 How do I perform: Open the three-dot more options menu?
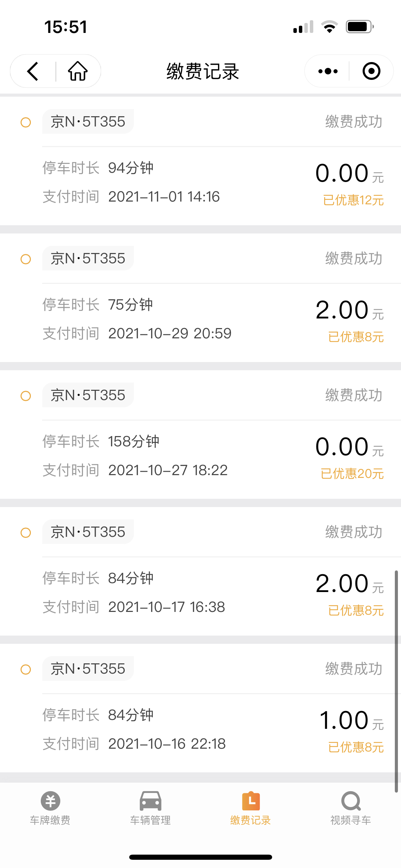(328, 71)
